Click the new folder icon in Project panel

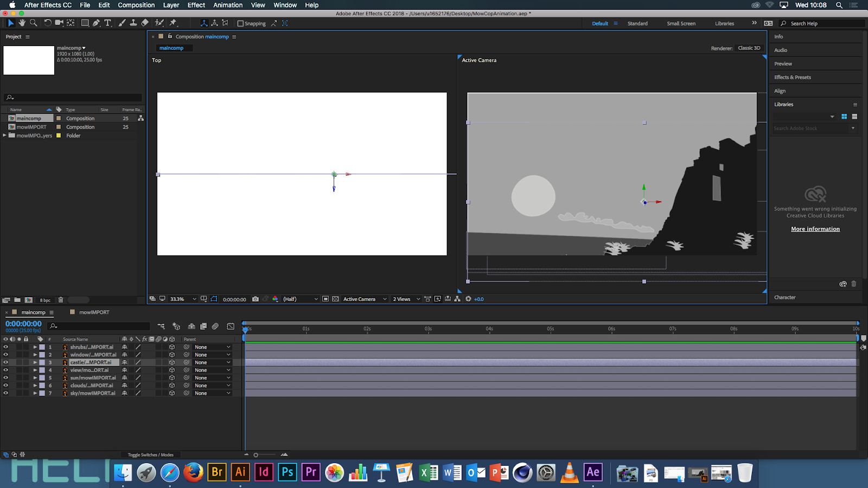17,300
